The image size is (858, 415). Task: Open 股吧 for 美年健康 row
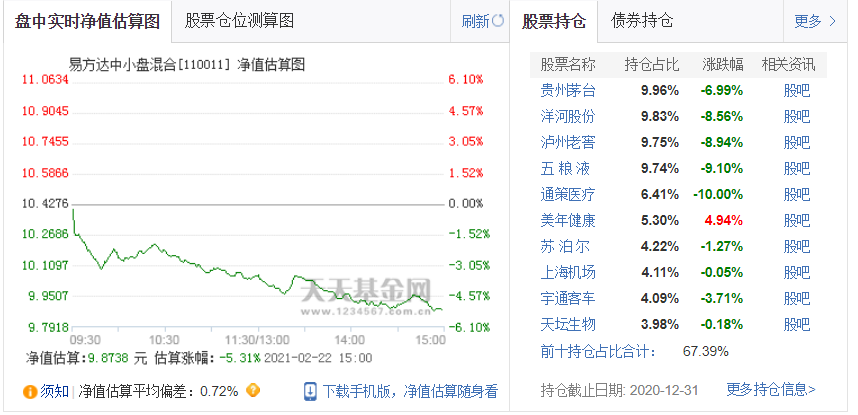pos(797,221)
